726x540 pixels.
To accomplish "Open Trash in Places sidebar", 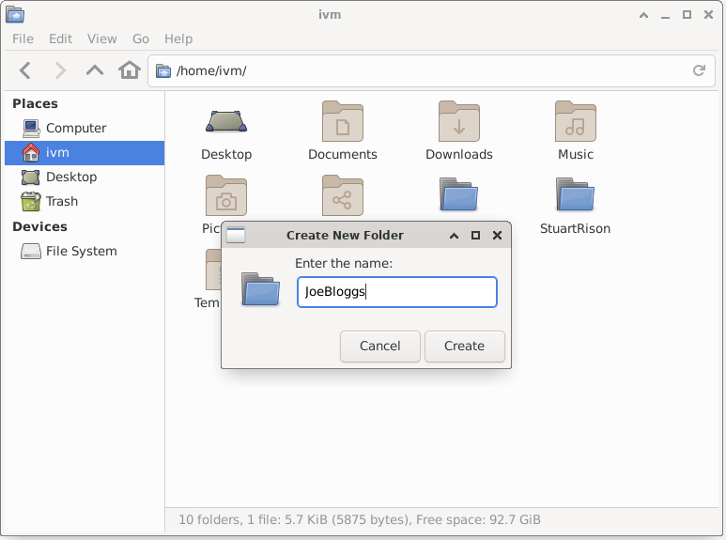I will click(x=62, y=201).
